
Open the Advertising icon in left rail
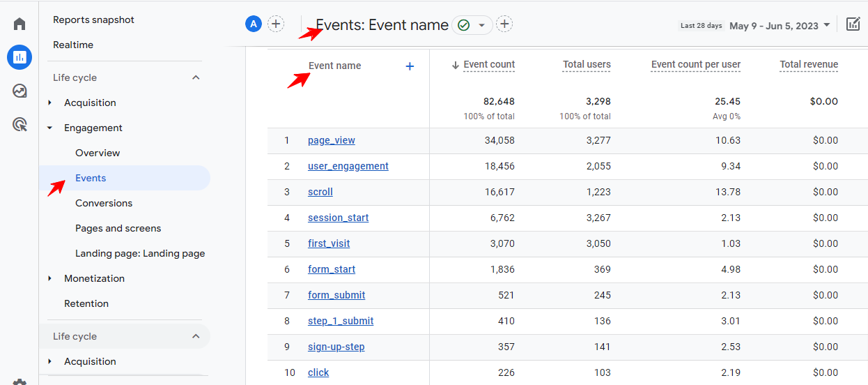click(20, 125)
